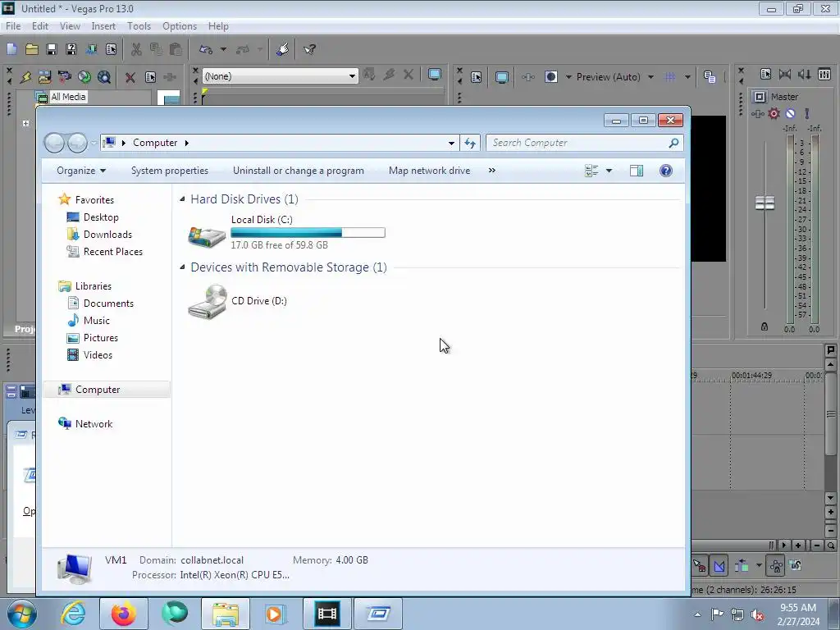Open the Edit menu

(40, 26)
